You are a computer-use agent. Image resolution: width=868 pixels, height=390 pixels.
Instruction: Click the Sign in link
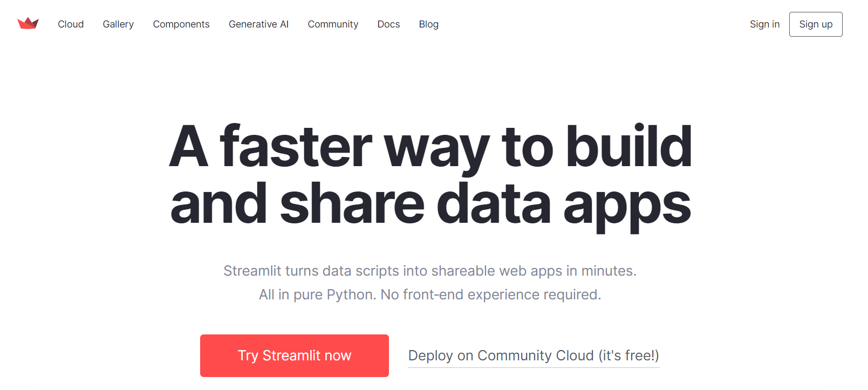(764, 24)
